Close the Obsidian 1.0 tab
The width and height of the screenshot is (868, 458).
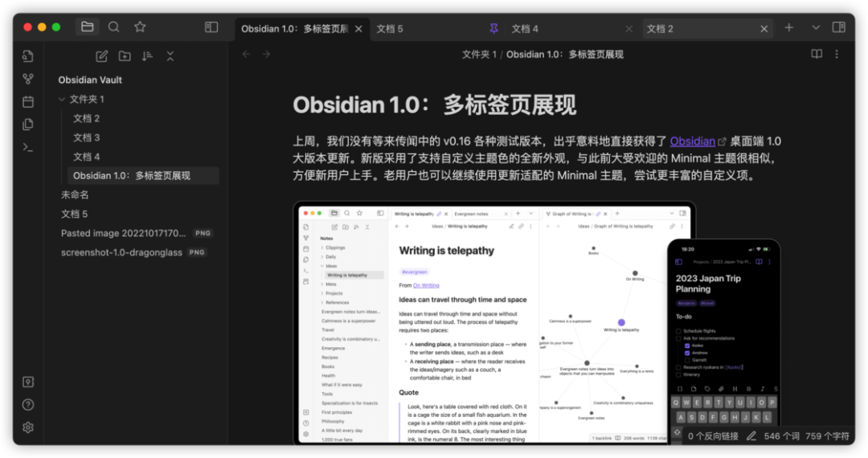click(358, 29)
